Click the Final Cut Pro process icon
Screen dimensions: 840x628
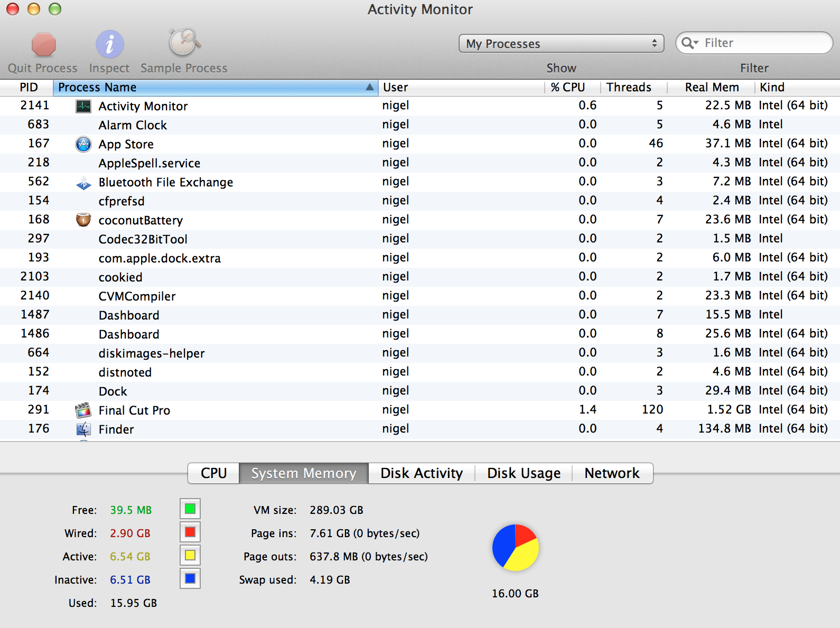point(83,410)
